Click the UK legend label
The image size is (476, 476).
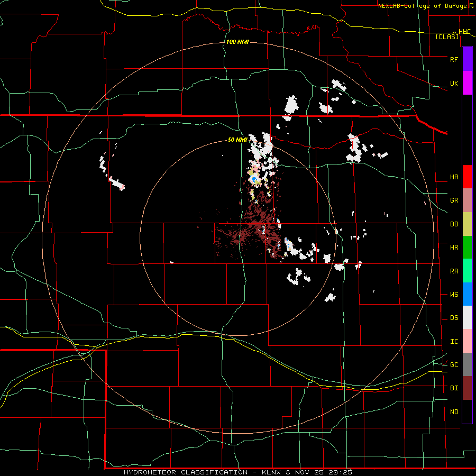point(454,83)
